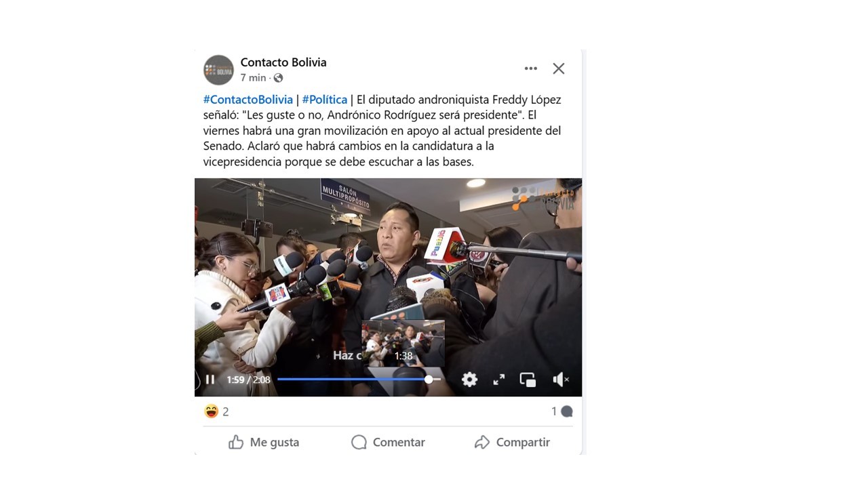This screenshot has height=488, width=868.
Task: Open the comment count bubble
Action: coord(562,411)
